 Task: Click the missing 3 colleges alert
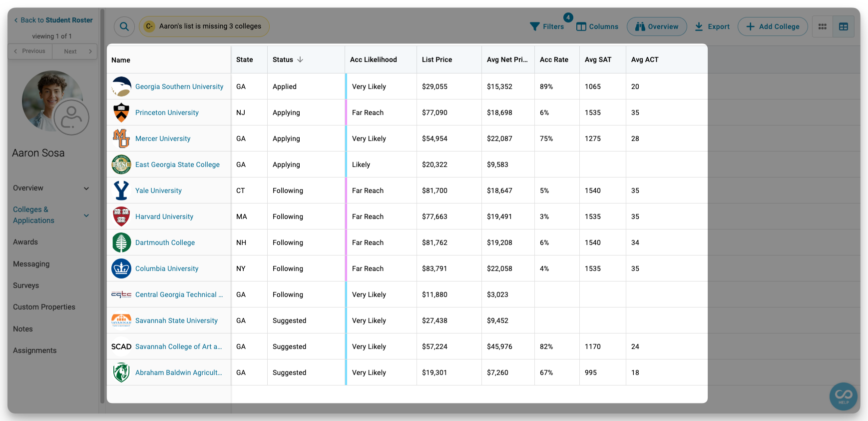click(204, 26)
